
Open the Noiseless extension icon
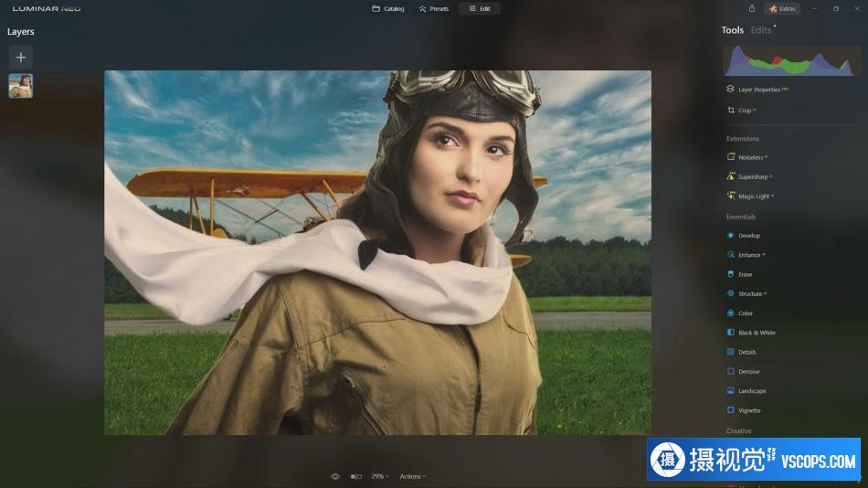click(731, 157)
